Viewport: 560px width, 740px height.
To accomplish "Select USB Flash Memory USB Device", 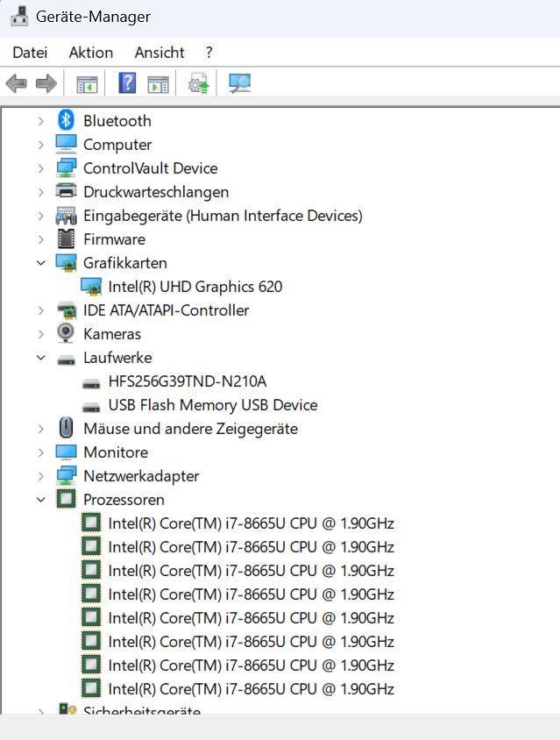I will click(212, 405).
